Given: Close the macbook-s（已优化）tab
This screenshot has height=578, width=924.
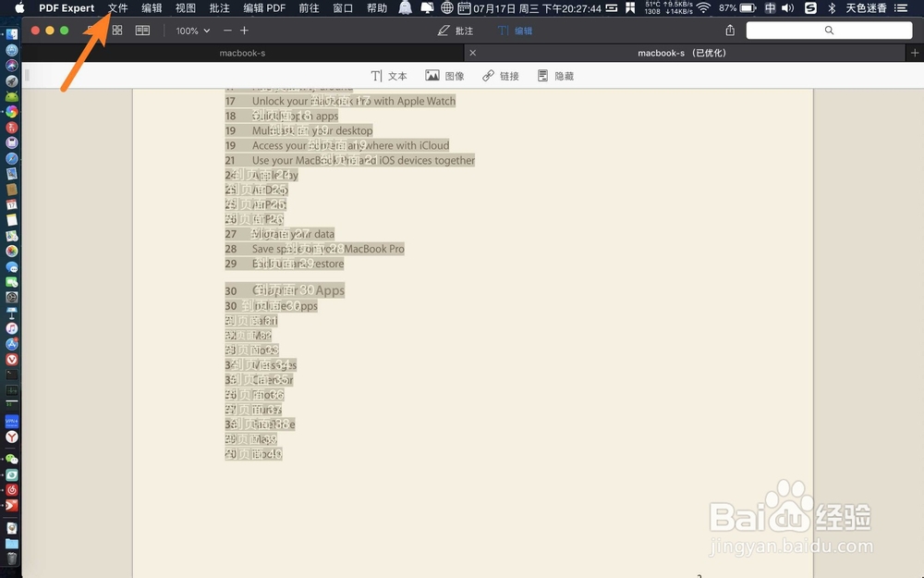Looking at the screenshot, I should pyautogui.click(x=472, y=53).
